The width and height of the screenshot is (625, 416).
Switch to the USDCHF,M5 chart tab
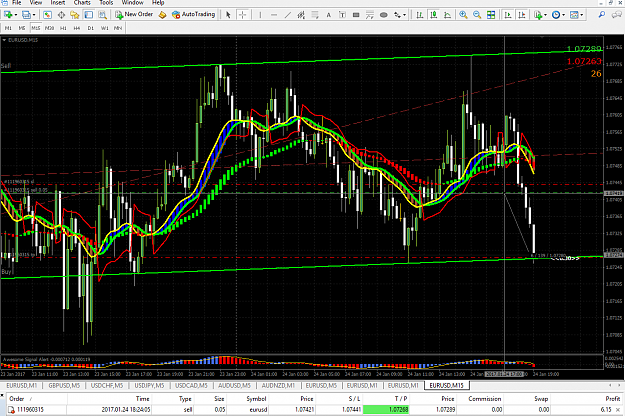coord(106,385)
